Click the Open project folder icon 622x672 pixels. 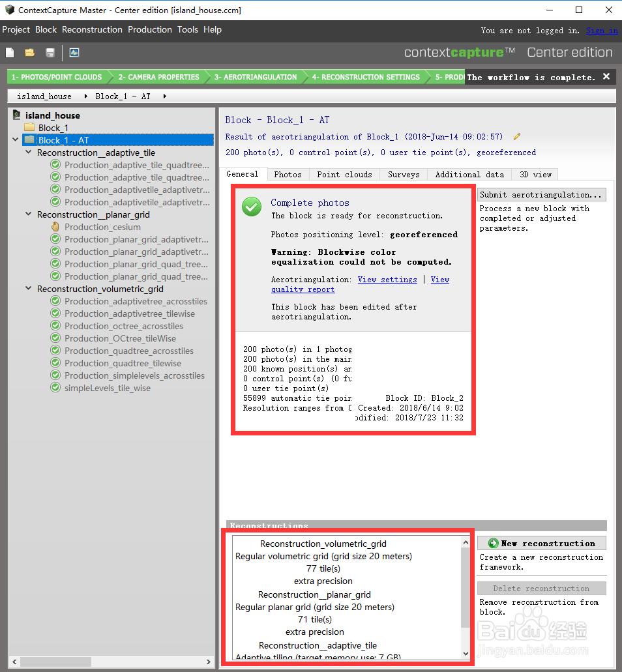tap(29, 53)
